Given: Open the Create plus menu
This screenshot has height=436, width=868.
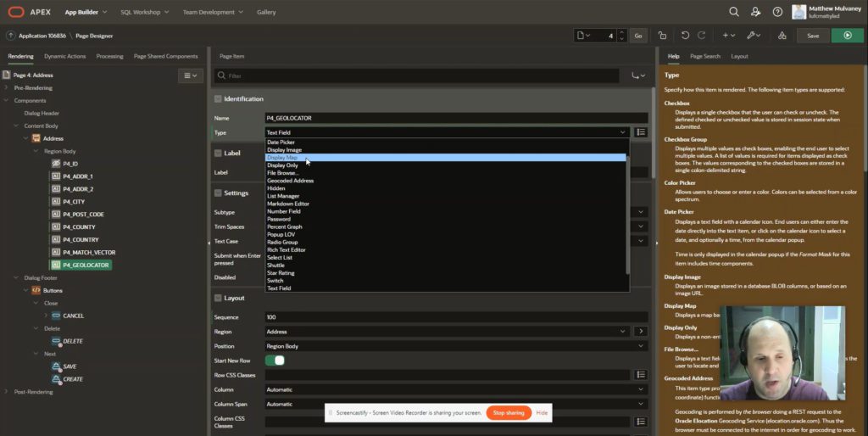Looking at the screenshot, I should pos(728,36).
